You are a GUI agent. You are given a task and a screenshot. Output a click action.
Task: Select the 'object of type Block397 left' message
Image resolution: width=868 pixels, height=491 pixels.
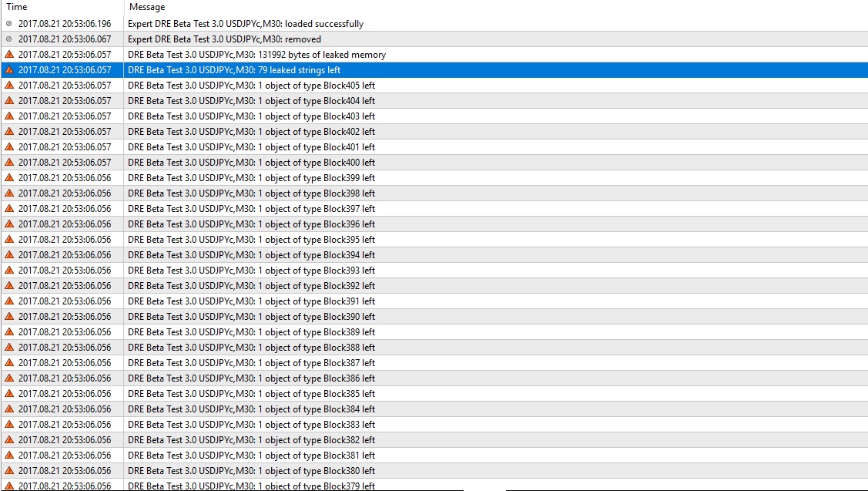(251, 208)
